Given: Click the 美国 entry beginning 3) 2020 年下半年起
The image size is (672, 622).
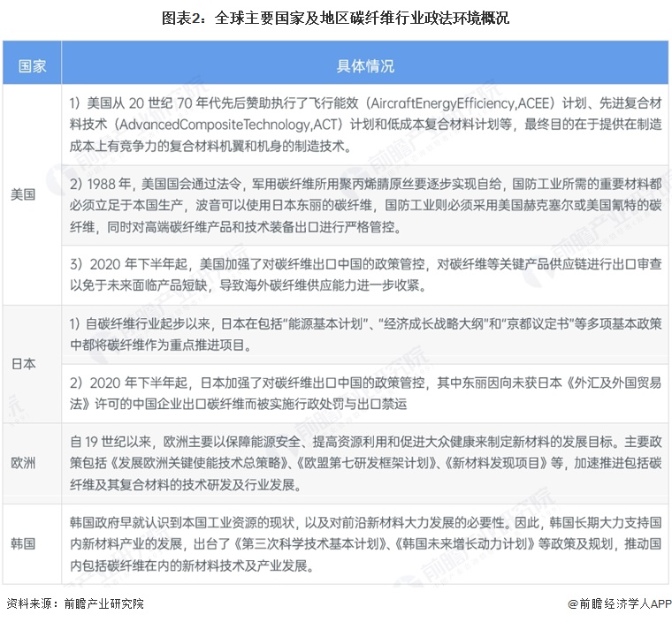Looking at the screenshot, I should 365,275.
